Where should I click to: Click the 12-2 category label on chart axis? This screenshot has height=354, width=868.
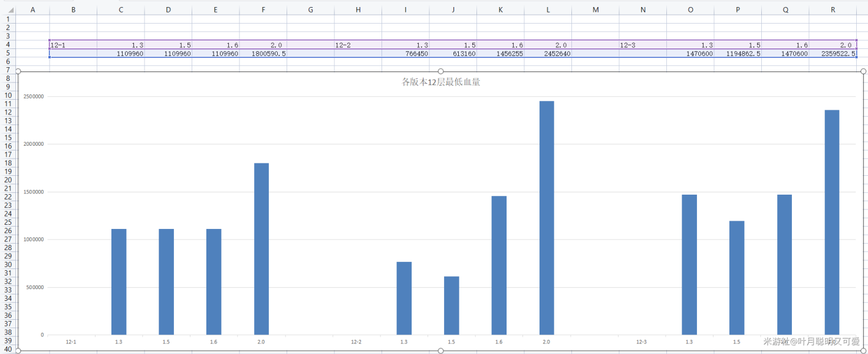[356, 342]
